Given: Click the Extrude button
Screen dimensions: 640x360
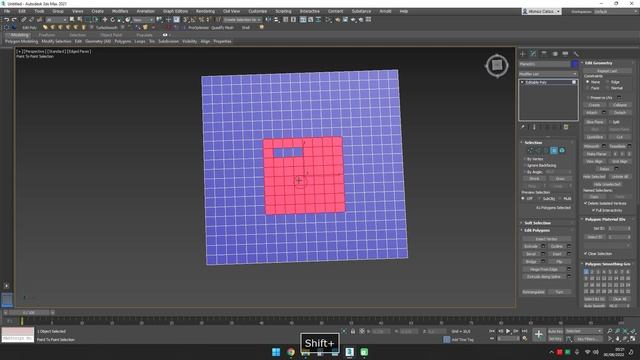Looking at the screenshot, I should tap(531, 247).
